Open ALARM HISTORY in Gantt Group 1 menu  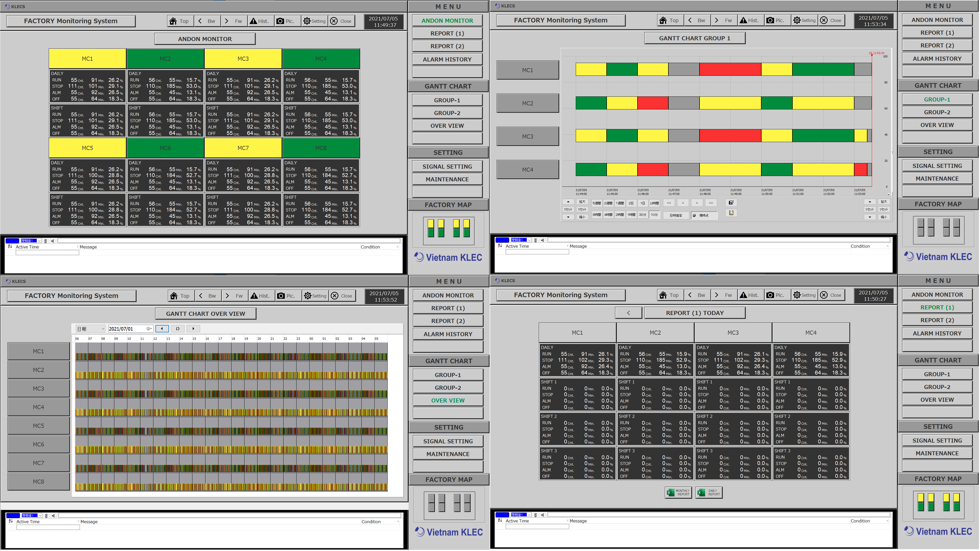[937, 59]
